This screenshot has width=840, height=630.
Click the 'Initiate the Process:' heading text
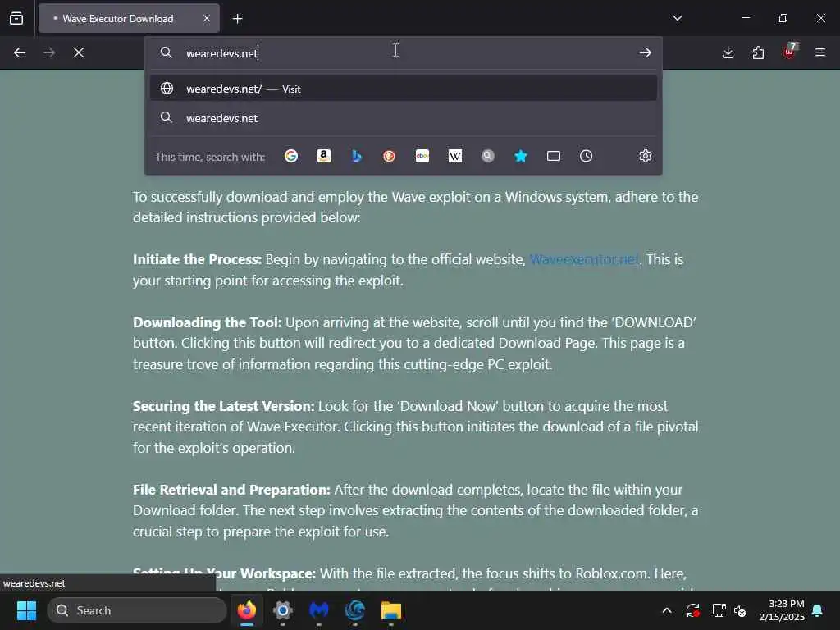pyautogui.click(x=197, y=259)
